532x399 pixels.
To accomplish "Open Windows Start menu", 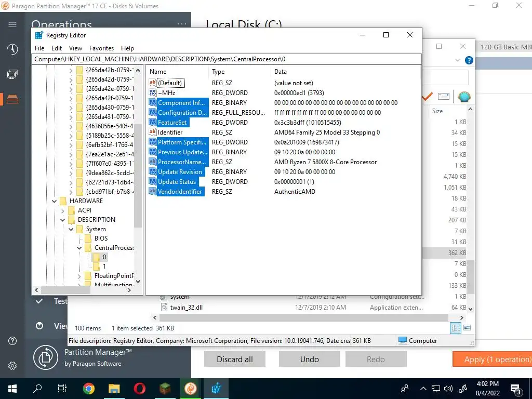I will tap(12, 389).
